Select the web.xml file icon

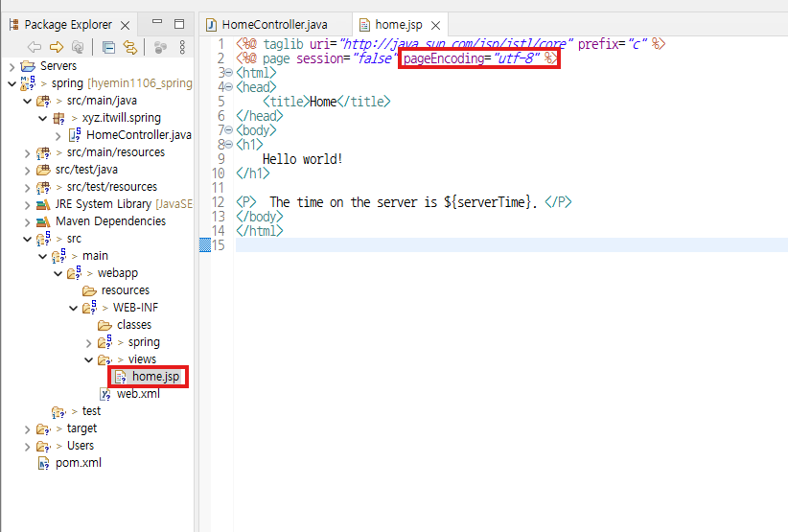coord(105,394)
